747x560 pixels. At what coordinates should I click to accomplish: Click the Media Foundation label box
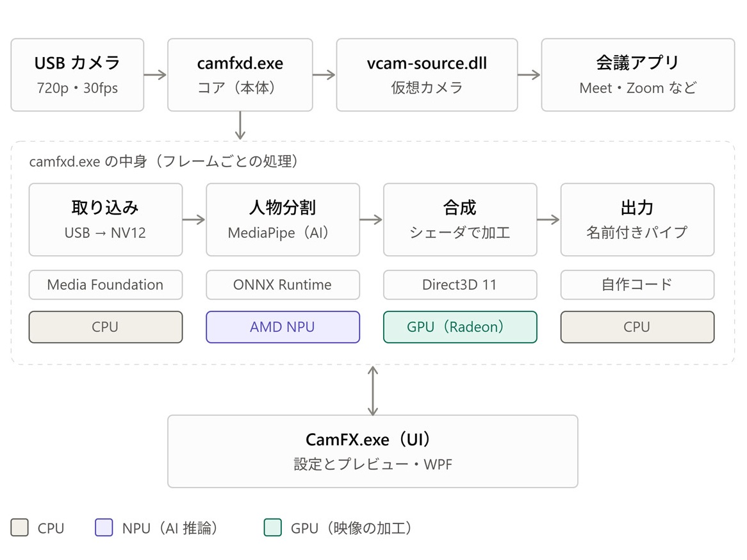tap(105, 284)
